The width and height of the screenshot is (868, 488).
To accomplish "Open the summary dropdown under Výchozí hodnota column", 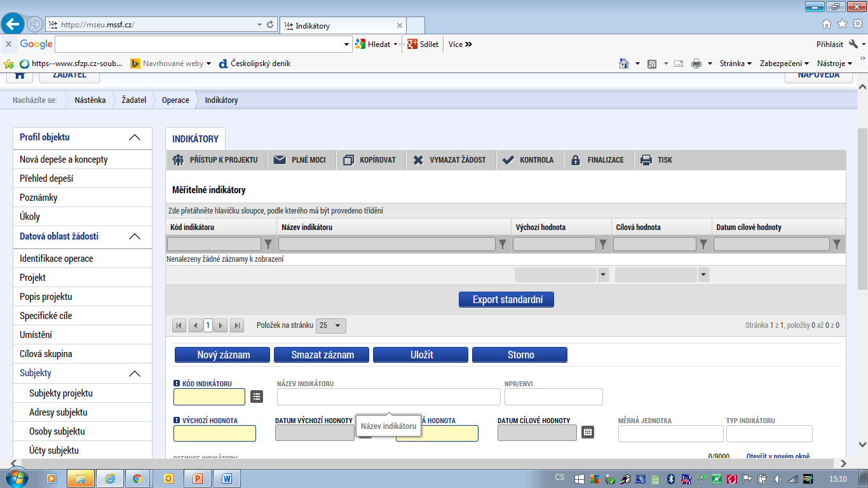I will [x=603, y=274].
